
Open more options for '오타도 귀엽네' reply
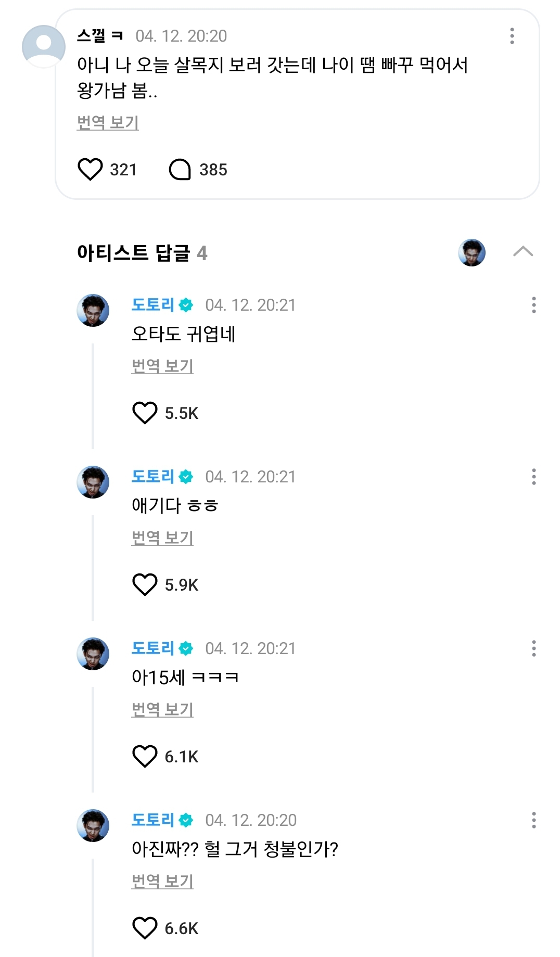tap(533, 305)
